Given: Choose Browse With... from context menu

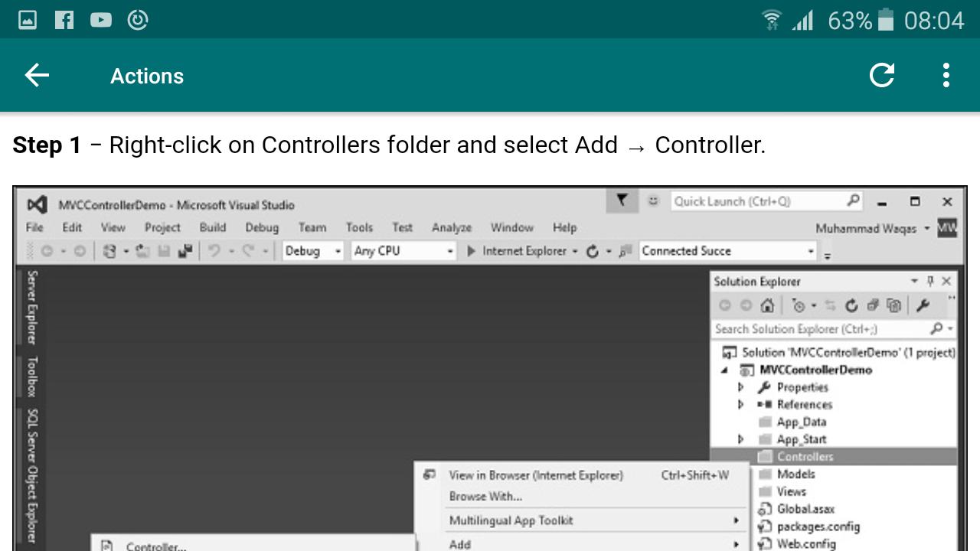Looking at the screenshot, I should (581, 497).
